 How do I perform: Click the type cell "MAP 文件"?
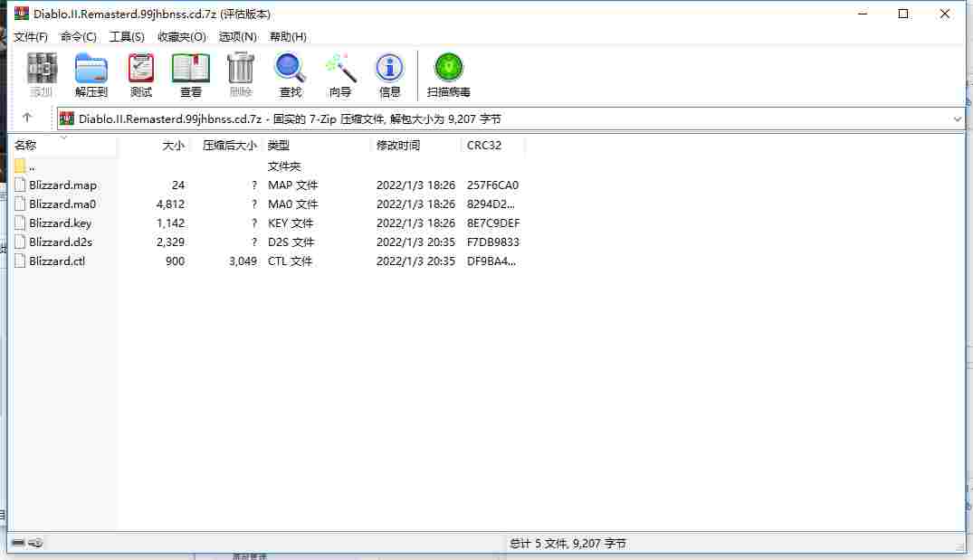[x=293, y=185]
